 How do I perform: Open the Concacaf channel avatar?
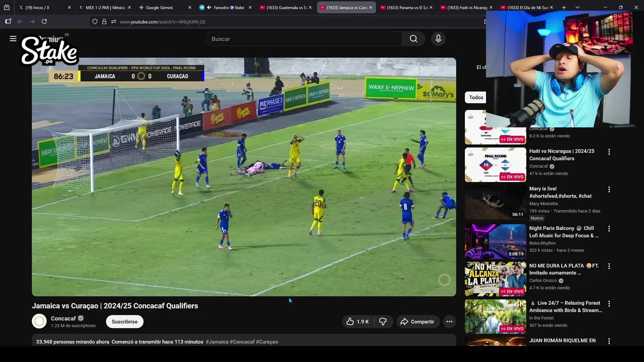(39, 321)
